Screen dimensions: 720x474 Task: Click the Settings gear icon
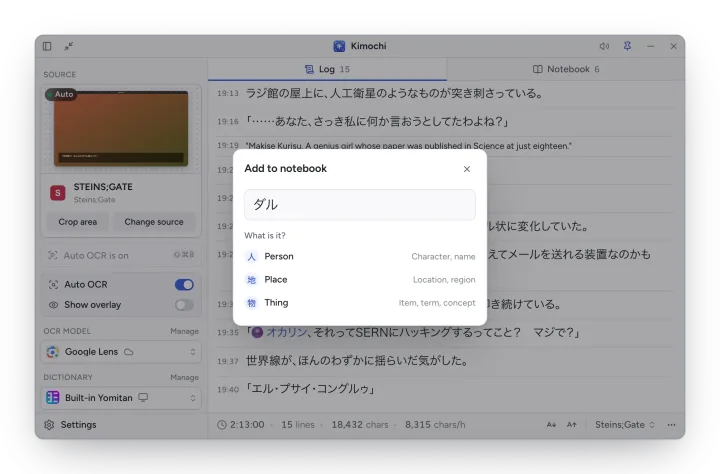tap(49, 425)
